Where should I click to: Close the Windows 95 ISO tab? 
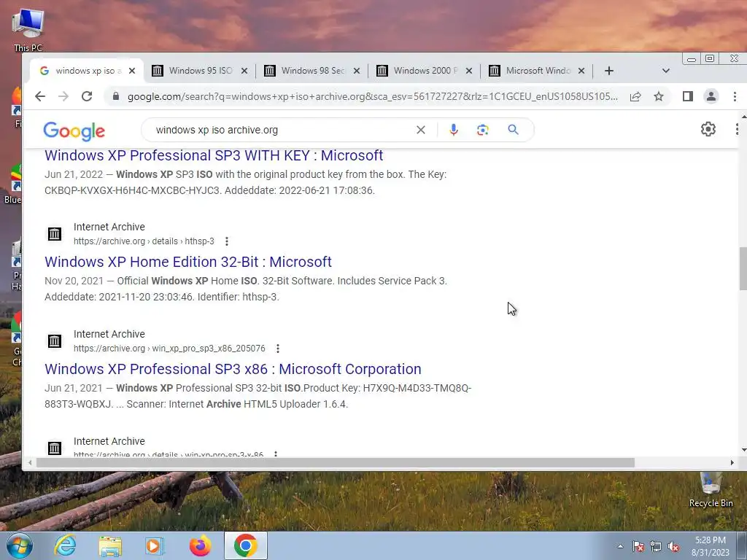coord(244,71)
